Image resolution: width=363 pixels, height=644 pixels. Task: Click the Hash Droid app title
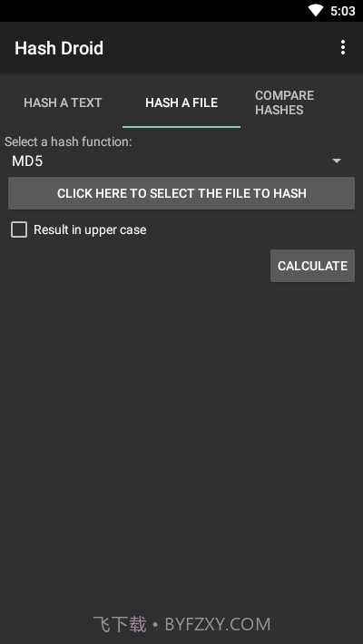tap(59, 48)
